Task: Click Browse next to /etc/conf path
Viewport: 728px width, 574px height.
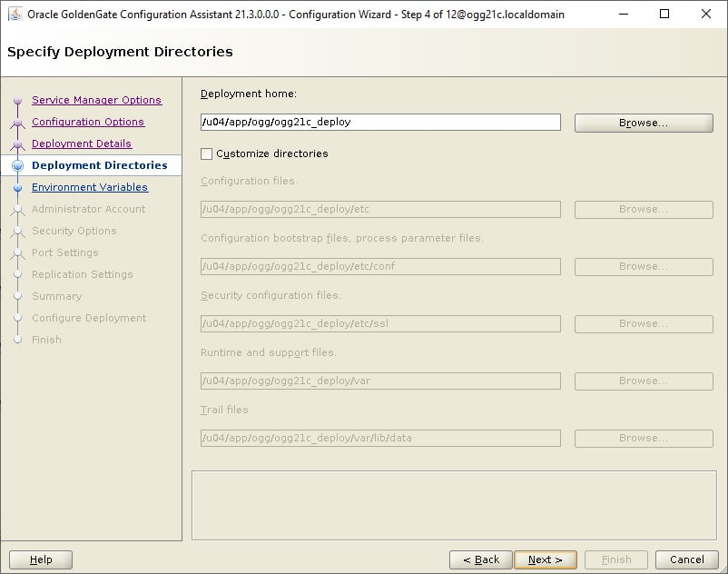Action: click(644, 267)
